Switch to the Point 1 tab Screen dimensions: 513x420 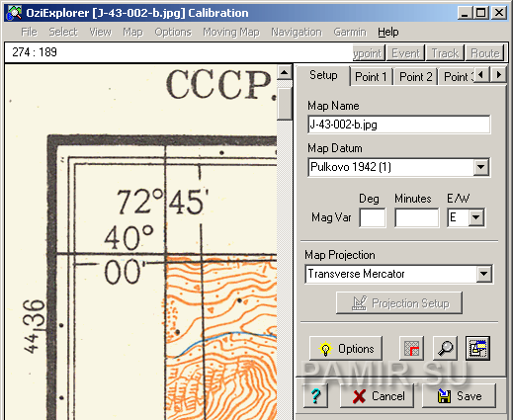tap(371, 77)
